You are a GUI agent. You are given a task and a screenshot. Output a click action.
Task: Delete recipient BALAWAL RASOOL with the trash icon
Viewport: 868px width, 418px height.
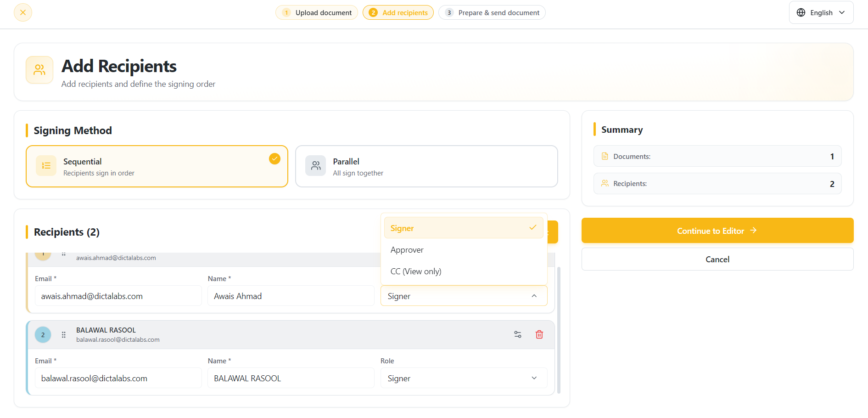(x=539, y=334)
